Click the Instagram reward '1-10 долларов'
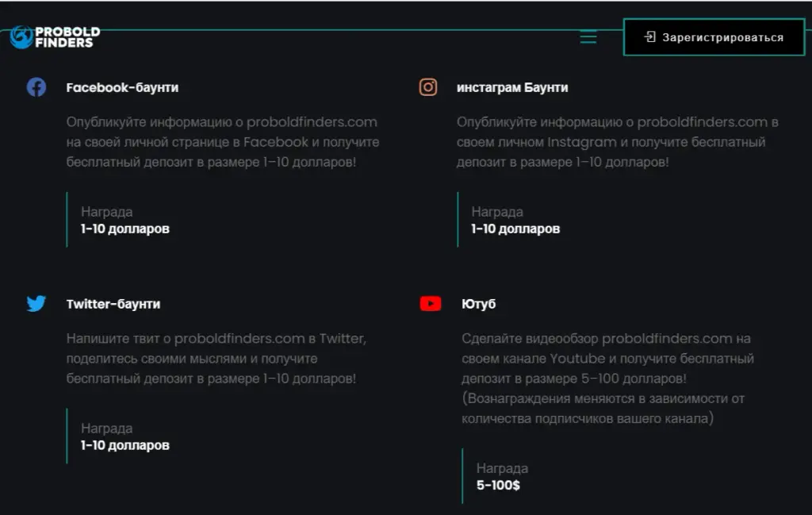Image resolution: width=812 pixels, height=515 pixels. pyautogui.click(x=515, y=229)
